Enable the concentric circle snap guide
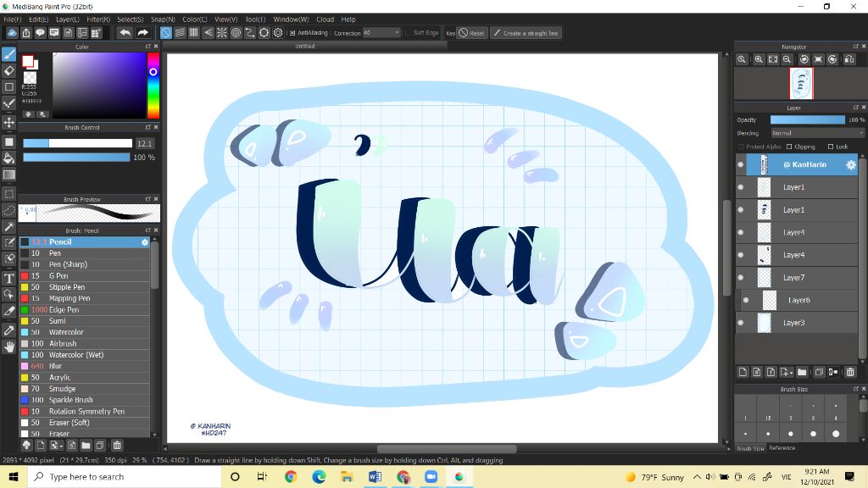The image size is (868, 488). [236, 33]
